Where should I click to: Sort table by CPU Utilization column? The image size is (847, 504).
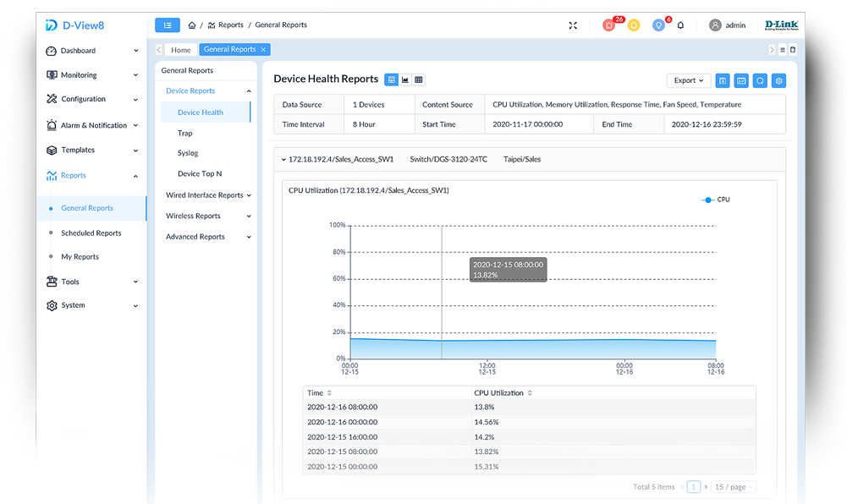click(501, 393)
